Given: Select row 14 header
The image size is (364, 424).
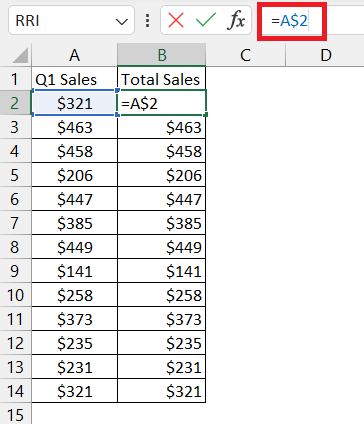Looking at the screenshot, I should [15, 391].
